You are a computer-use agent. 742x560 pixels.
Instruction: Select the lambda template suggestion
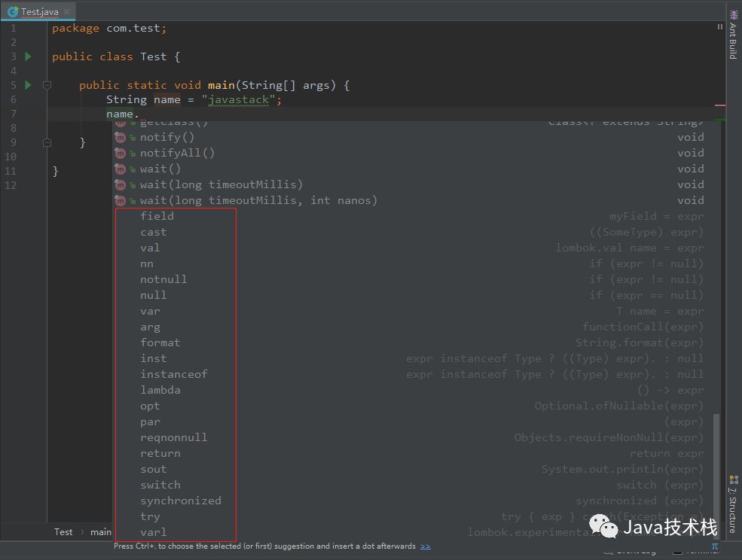pos(160,390)
